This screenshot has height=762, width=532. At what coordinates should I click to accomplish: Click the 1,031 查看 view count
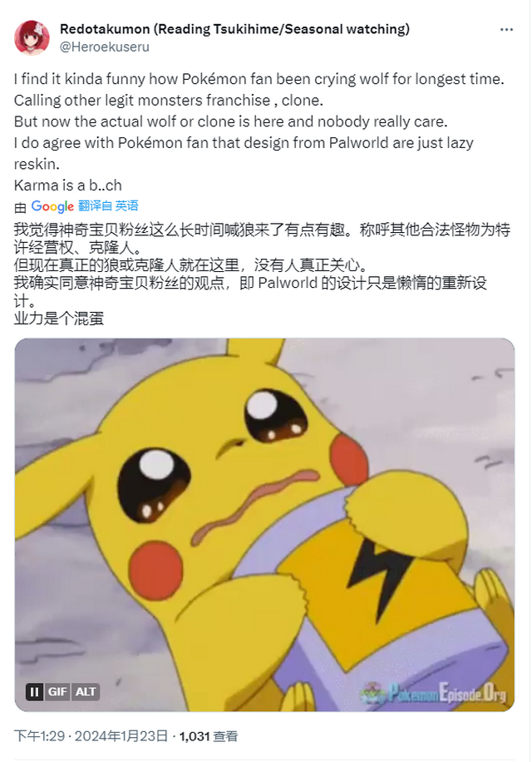(209, 736)
